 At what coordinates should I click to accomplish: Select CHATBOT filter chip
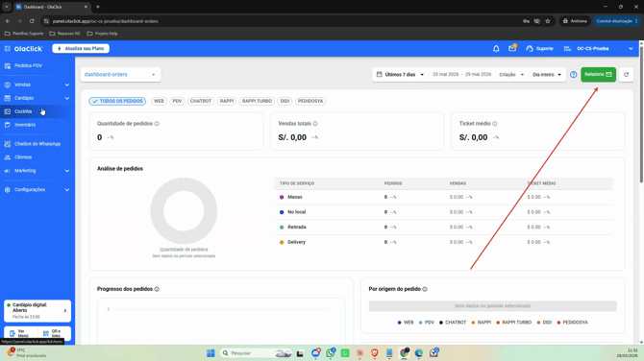point(201,101)
